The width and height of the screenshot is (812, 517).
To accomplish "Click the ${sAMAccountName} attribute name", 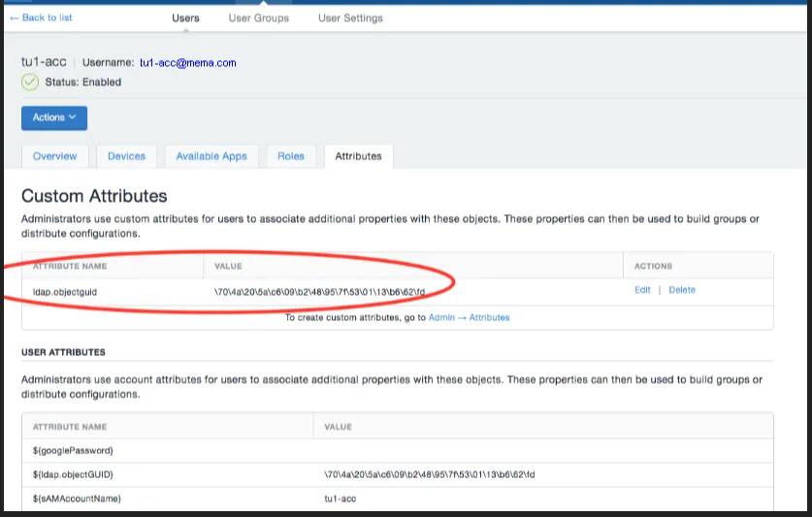I will click(77, 499).
